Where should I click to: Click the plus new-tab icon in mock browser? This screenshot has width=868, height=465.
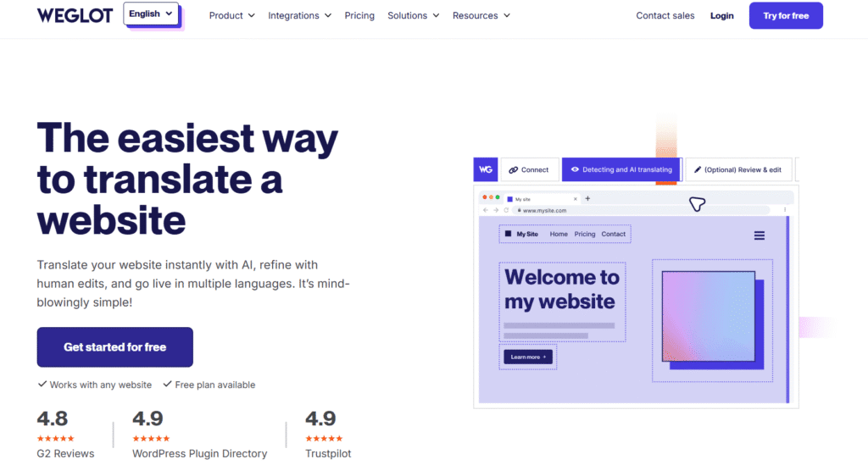pyautogui.click(x=587, y=199)
